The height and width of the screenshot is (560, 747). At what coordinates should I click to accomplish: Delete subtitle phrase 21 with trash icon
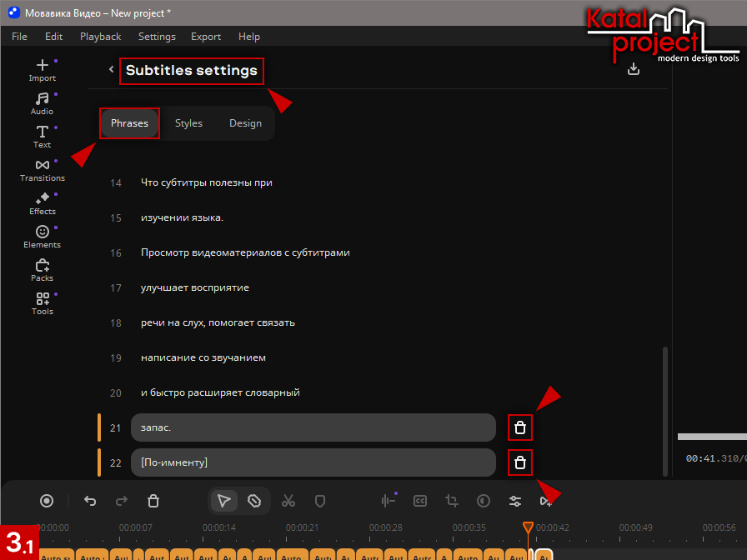(x=520, y=427)
